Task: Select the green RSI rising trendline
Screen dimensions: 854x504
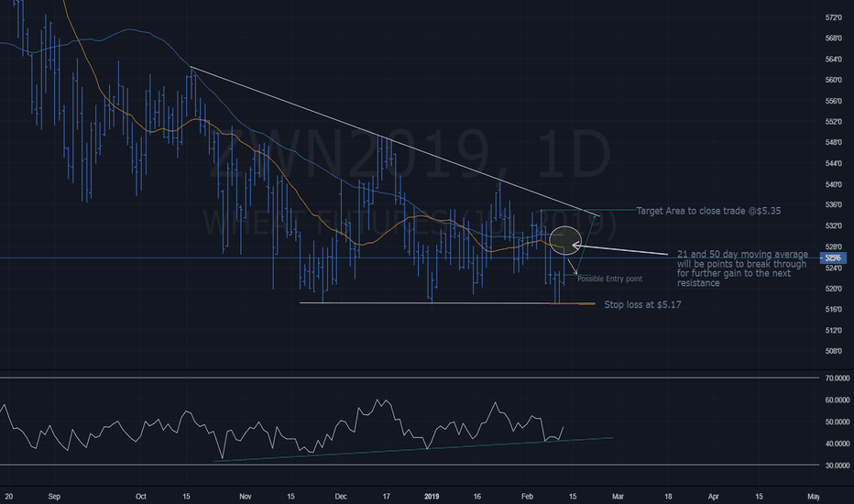Action: pyautogui.click(x=414, y=450)
